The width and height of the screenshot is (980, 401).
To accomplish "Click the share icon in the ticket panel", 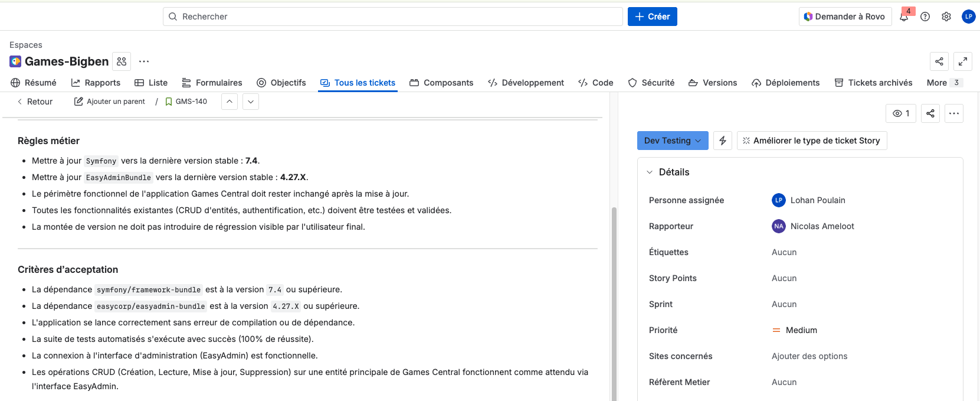I will (930, 113).
